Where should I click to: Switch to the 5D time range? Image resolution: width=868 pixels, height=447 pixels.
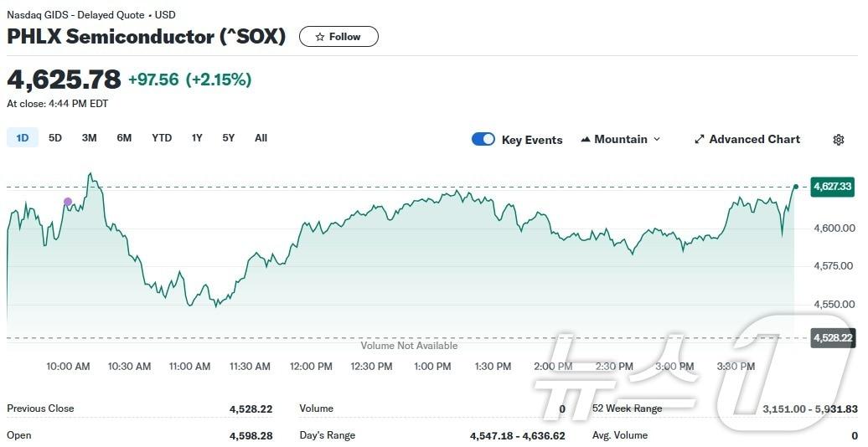55,138
